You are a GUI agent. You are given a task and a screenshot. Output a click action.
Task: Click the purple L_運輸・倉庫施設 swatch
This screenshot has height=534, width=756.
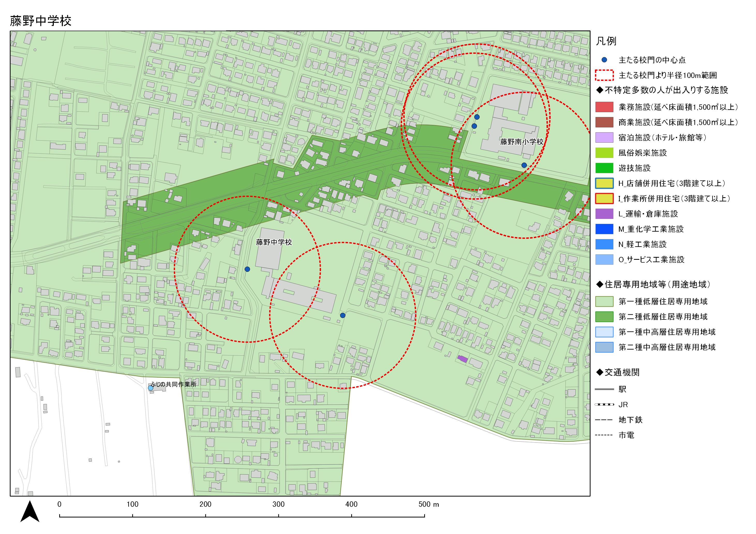tap(604, 214)
